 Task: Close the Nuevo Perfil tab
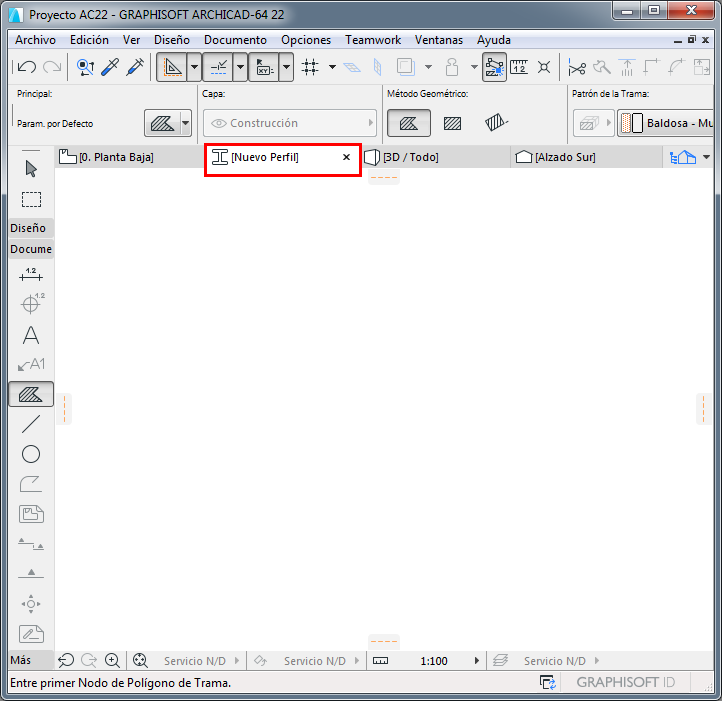346,157
